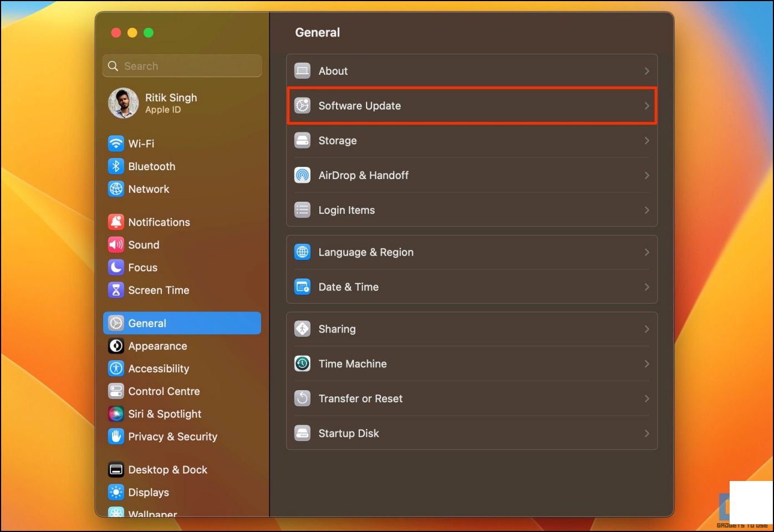Click the Desktop & Dock label
774x532 pixels.
coord(168,470)
